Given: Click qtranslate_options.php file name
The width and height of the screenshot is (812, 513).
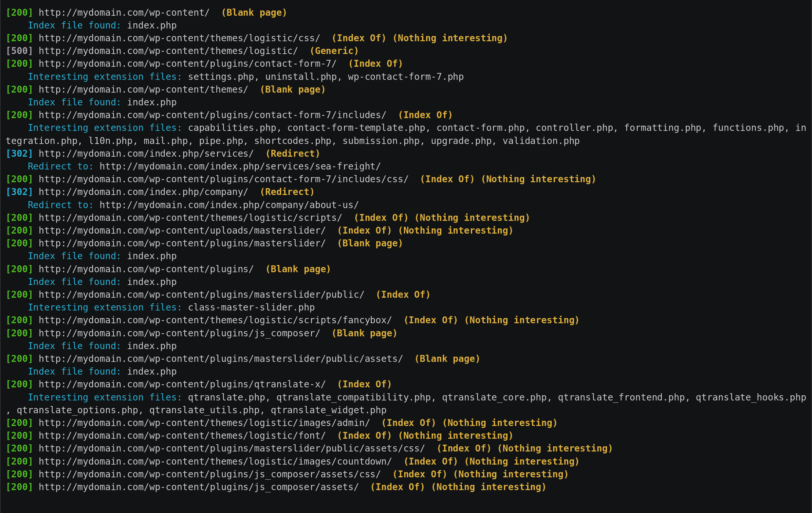Looking at the screenshot, I should [77, 411].
